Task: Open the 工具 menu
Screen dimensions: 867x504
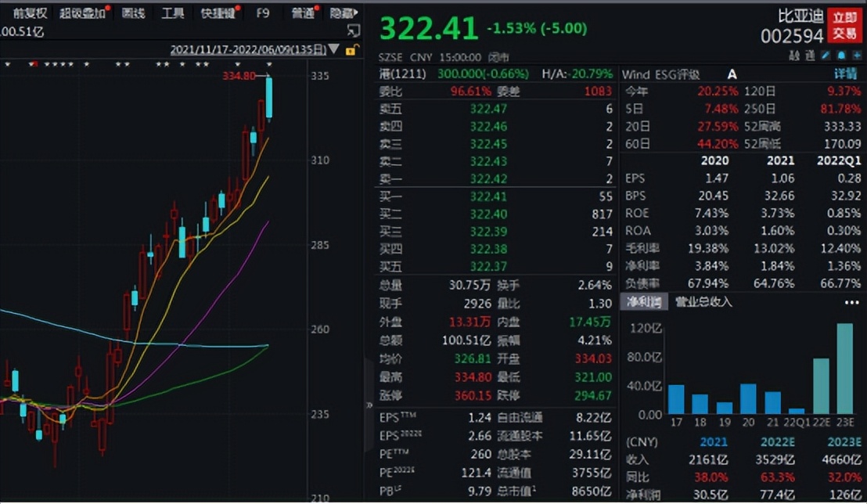Action: click(172, 13)
